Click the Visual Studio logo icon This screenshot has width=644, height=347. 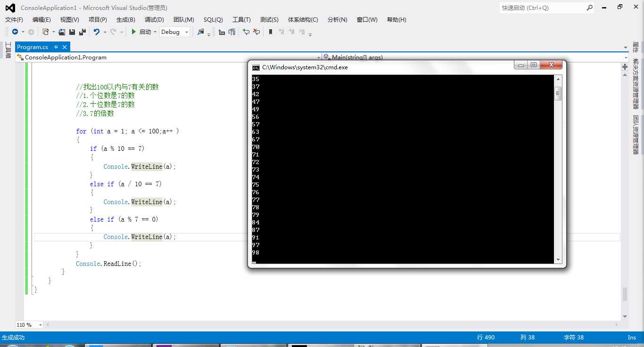[10, 8]
